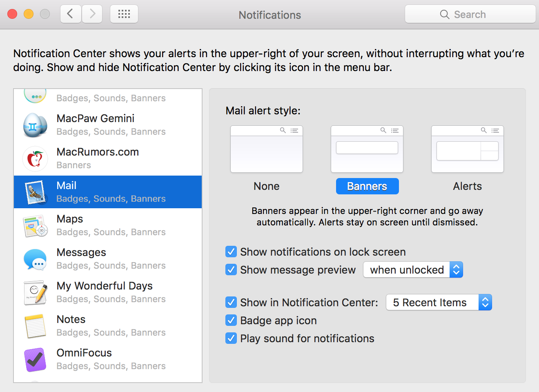Click the MacPaw Gemini app icon

pos(36,125)
